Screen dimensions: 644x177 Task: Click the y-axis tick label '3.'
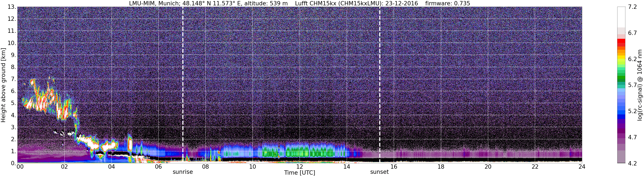tap(13, 127)
